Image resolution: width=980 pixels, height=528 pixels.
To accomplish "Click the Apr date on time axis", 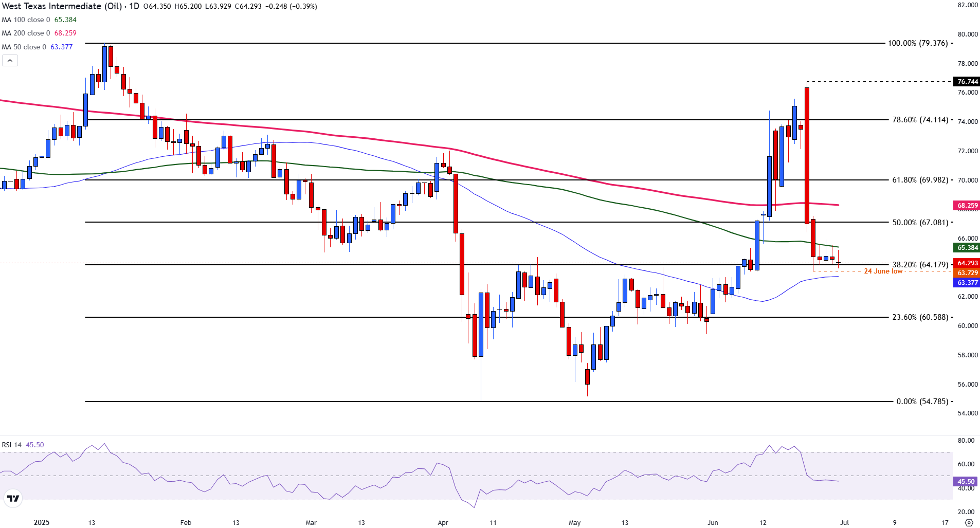I will tap(443, 522).
